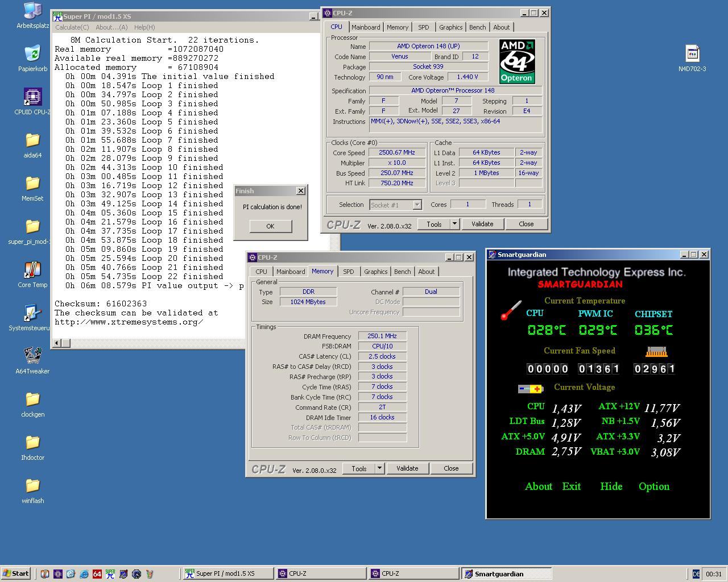Open About tab in top CPU-Z window
The image size is (728, 582).
(x=501, y=27)
